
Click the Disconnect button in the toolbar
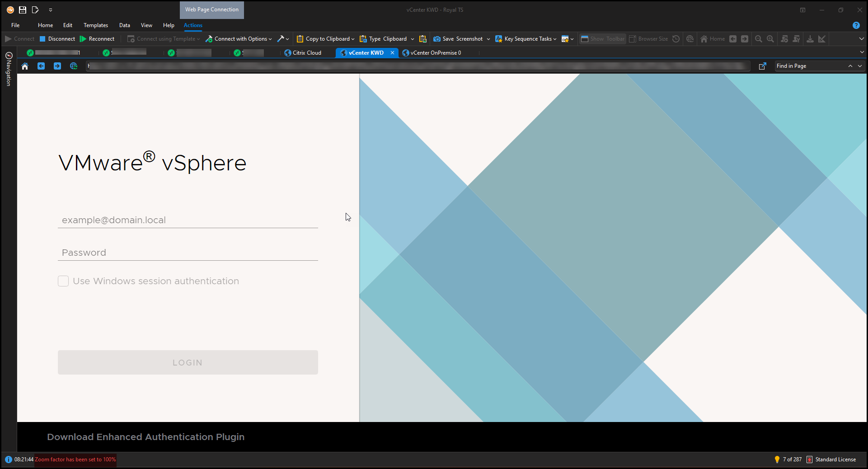[x=57, y=39]
